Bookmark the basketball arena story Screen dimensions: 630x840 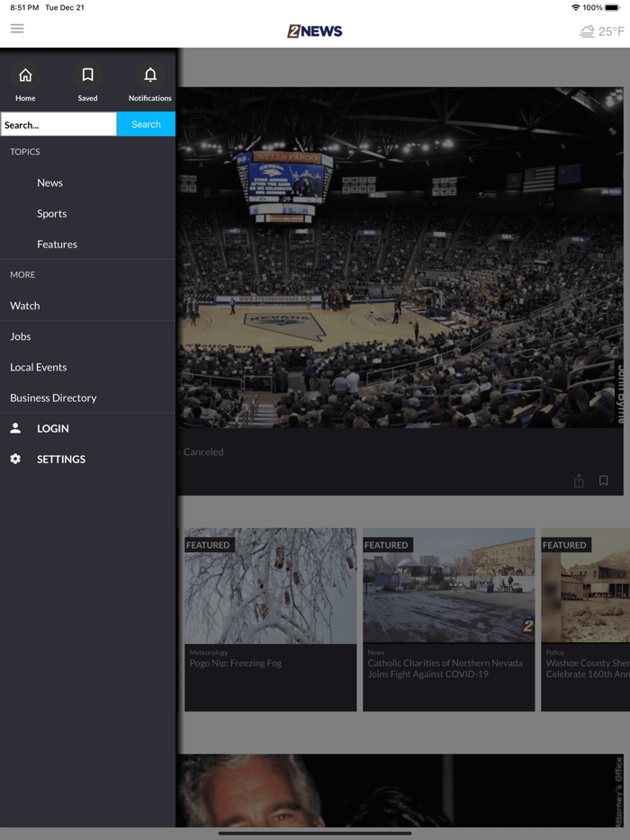604,480
